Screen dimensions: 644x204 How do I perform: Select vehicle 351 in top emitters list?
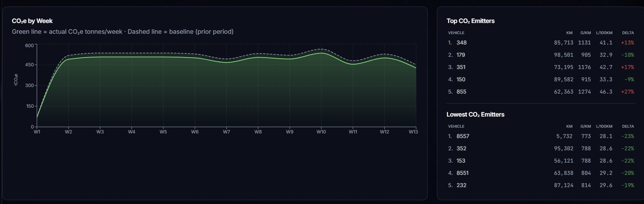coord(541,67)
